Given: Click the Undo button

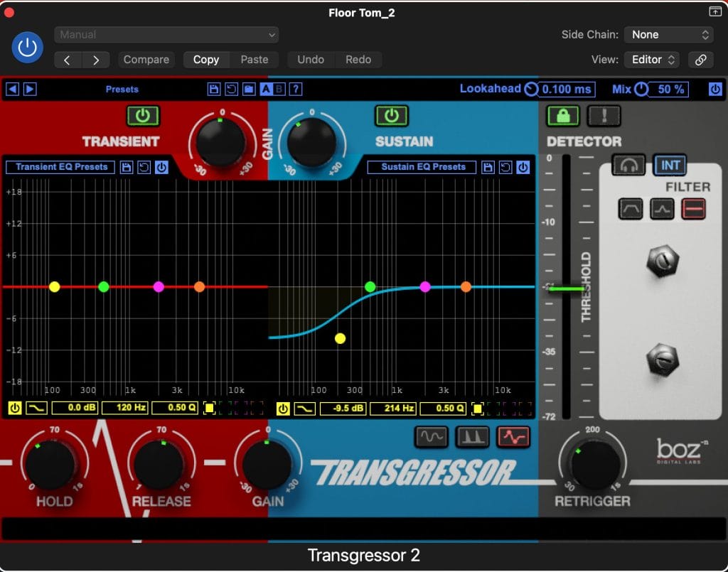Looking at the screenshot, I should click(311, 60).
